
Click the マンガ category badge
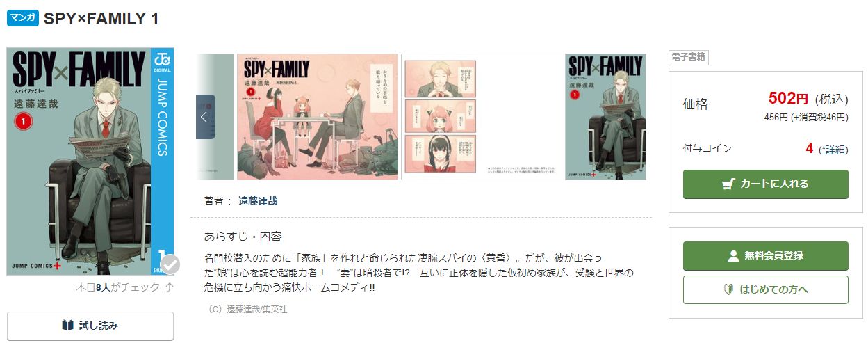(x=22, y=18)
